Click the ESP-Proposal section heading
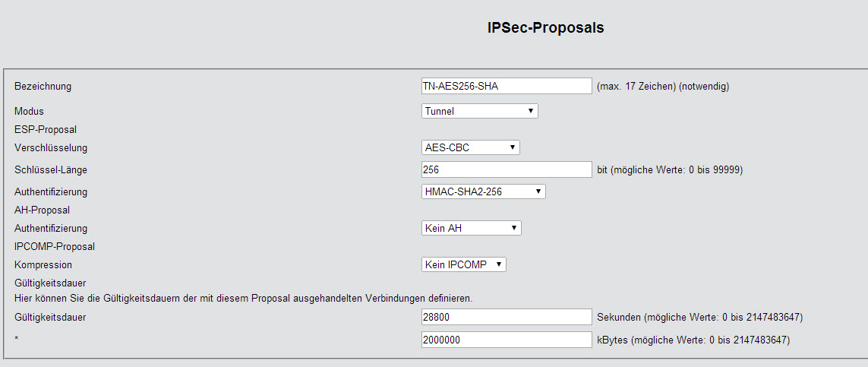The height and width of the screenshot is (367, 868). (x=46, y=130)
